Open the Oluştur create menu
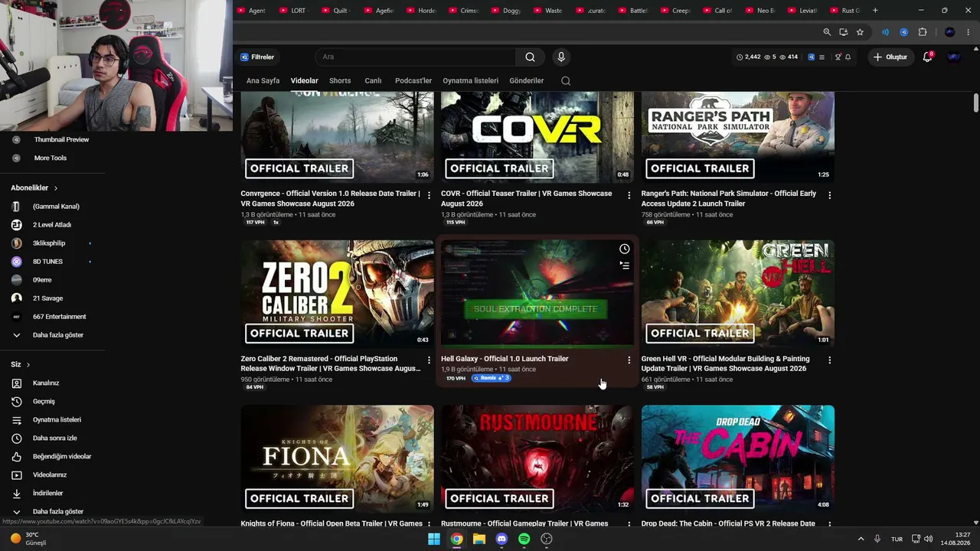Screen dimensions: 980x551 890,57
